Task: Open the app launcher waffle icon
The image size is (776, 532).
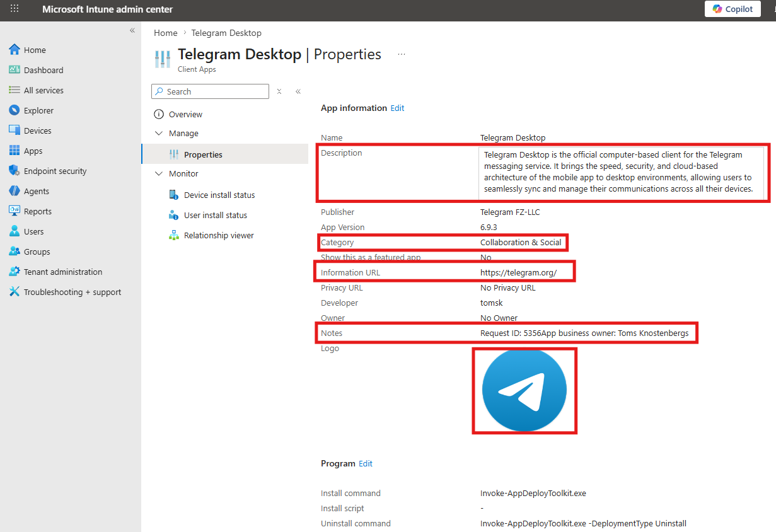Action: [14, 9]
